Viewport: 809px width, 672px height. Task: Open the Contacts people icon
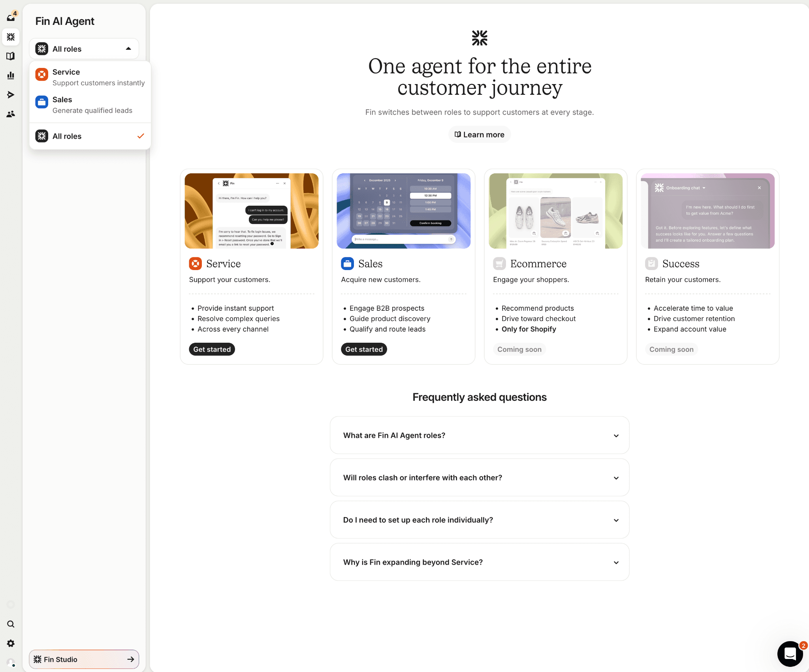click(x=11, y=114)
